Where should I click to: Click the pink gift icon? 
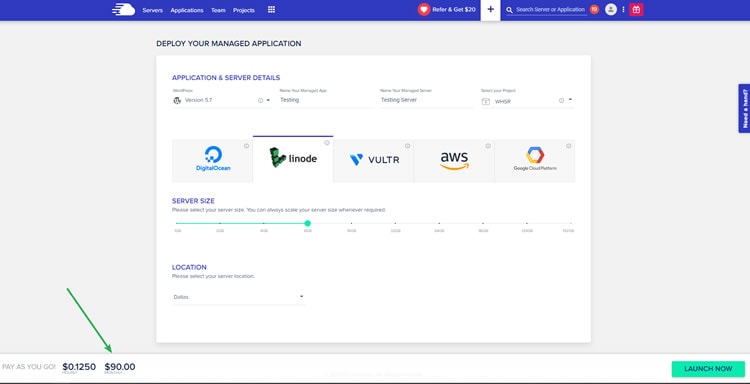point(636,10)
